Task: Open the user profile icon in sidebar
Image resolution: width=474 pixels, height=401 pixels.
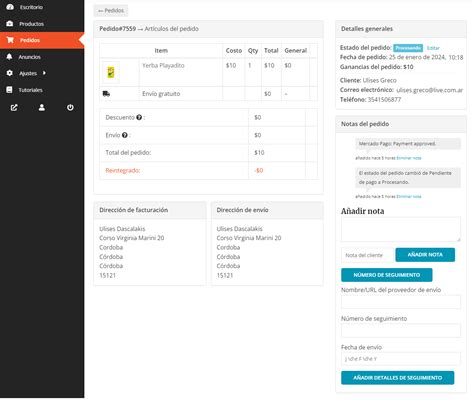Action: pyautogui.click(x=42, y=108)
